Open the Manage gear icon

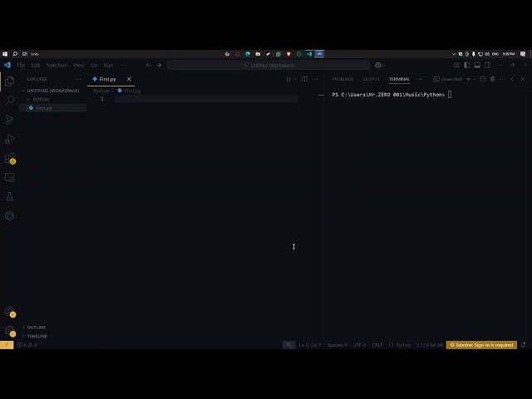click(x=9, y=331)
